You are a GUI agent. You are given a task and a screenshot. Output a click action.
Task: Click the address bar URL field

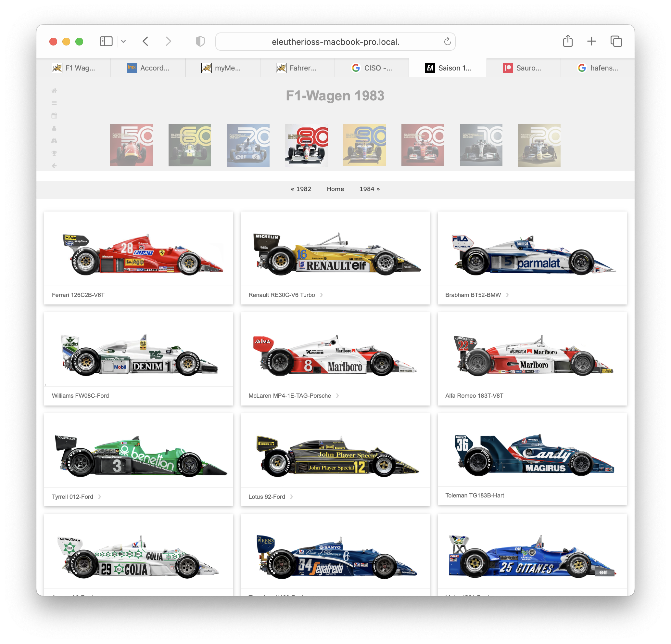tap(335, 42)
